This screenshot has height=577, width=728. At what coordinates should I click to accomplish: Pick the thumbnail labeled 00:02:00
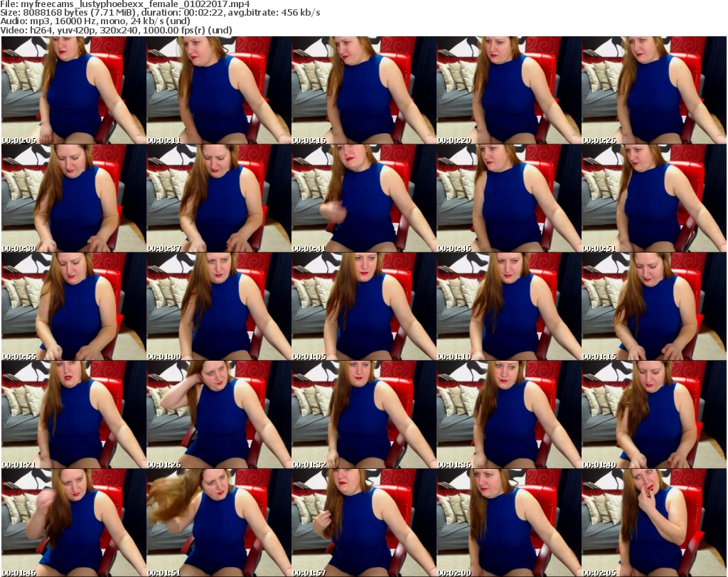(509, 523)
